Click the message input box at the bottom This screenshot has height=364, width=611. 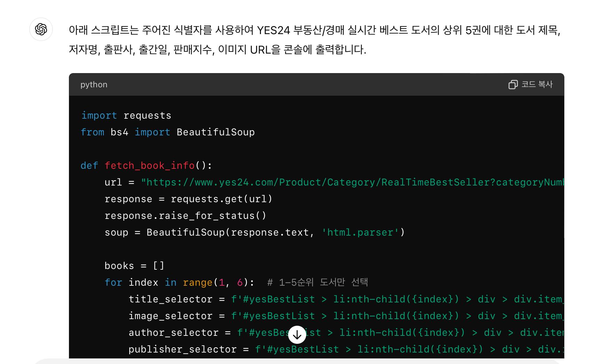click(297, 361)
